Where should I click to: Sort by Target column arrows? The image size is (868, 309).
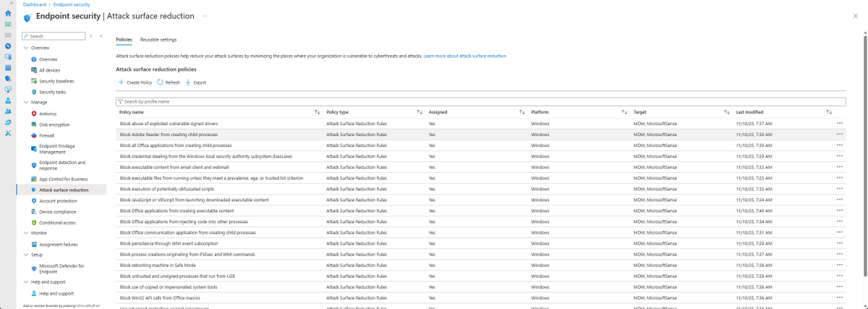tap(727, 112)
